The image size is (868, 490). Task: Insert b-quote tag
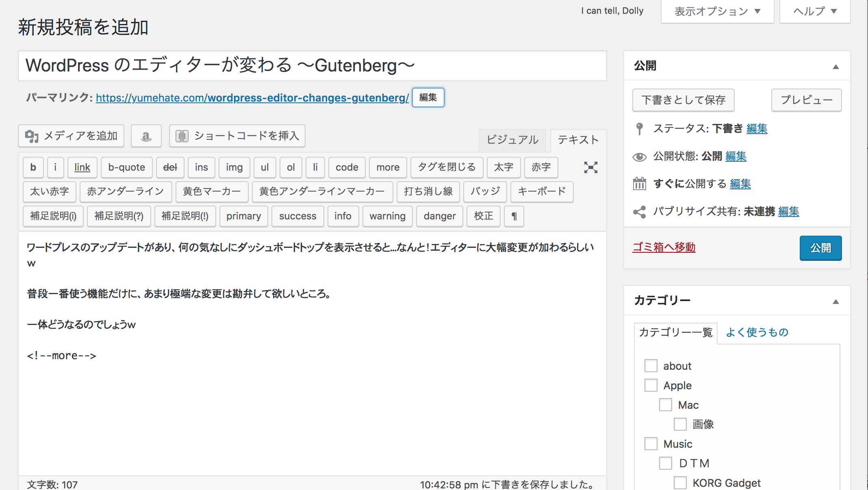click(x=127, y=167)
